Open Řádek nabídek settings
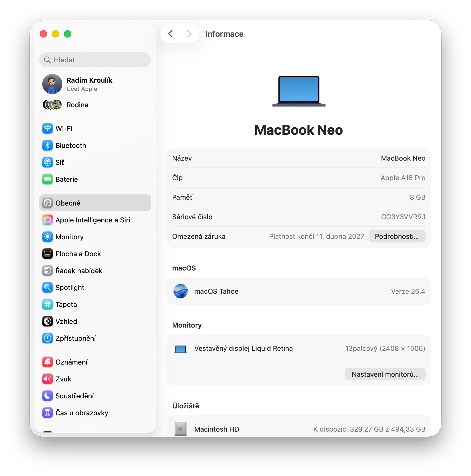Image resolution: width=471 pixels, height=476 pixels. pyautogui.click(x=79, y=271)
